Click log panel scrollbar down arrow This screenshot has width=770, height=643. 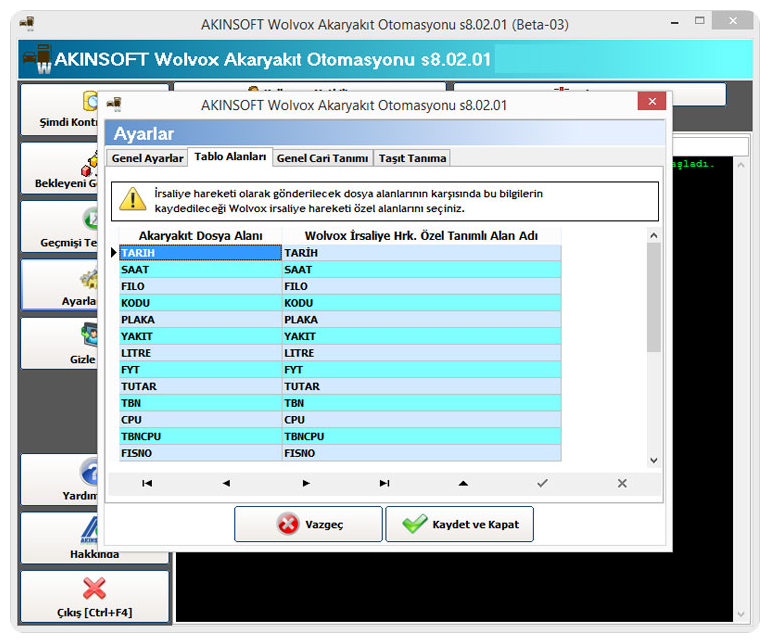point(741,614)
